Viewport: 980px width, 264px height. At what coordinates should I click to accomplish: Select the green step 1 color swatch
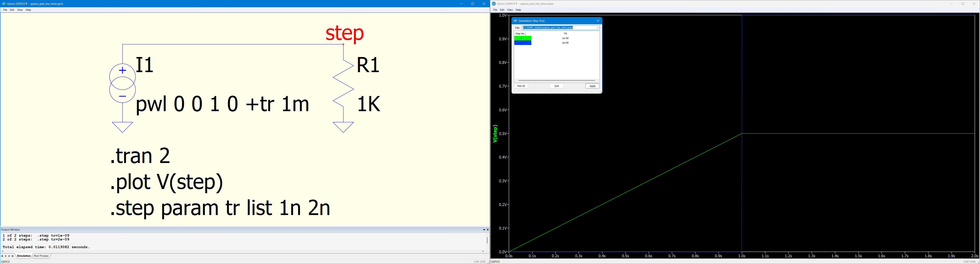[x=523, y=38]
